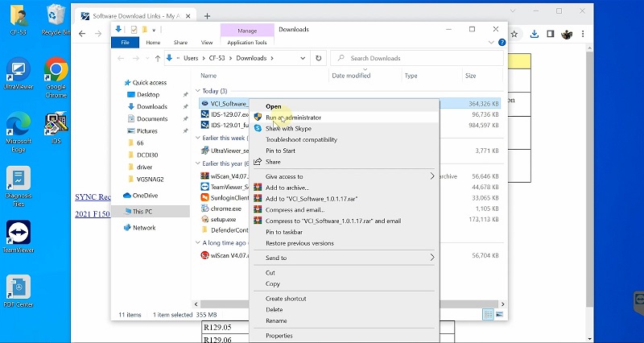
Task: Select Properties in the context menu
Action: (x=279, y=335)
